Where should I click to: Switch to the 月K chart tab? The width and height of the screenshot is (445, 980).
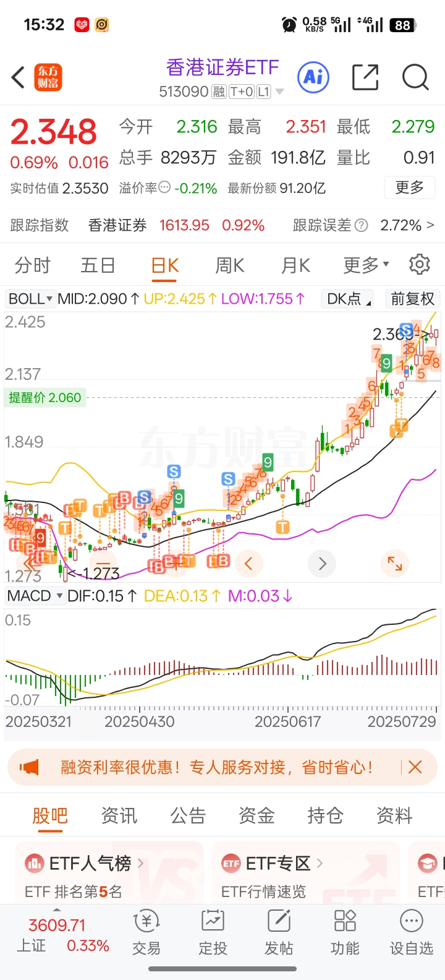(x=295, y=265)
